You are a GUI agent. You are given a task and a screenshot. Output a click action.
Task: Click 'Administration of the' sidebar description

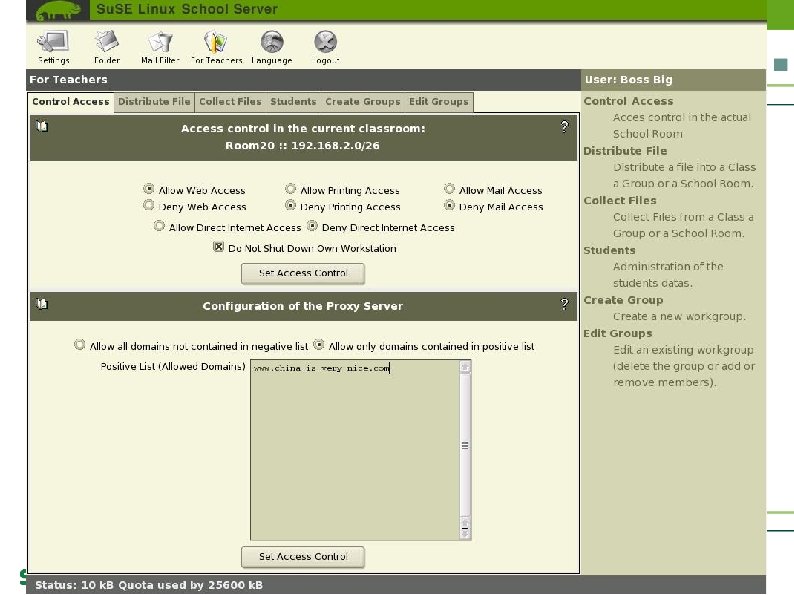(668, 266)
